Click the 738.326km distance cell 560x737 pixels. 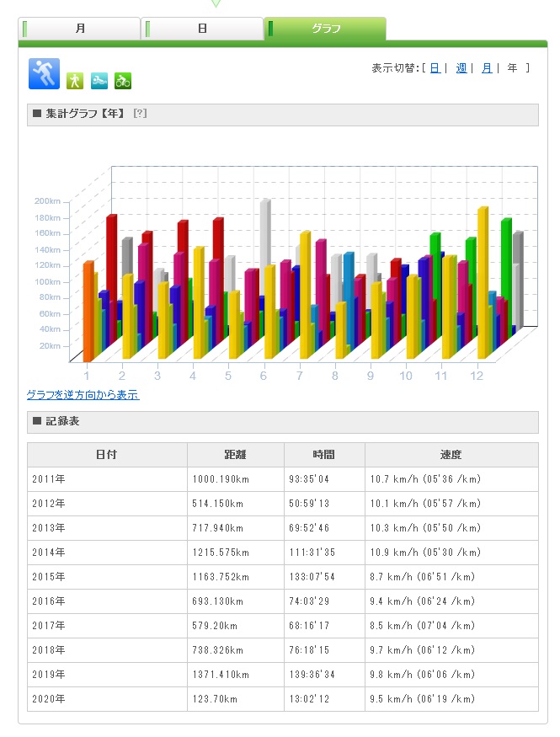(236, 650)
